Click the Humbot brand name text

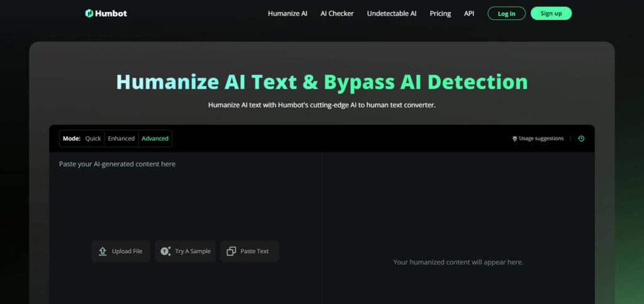pos(111,14)
